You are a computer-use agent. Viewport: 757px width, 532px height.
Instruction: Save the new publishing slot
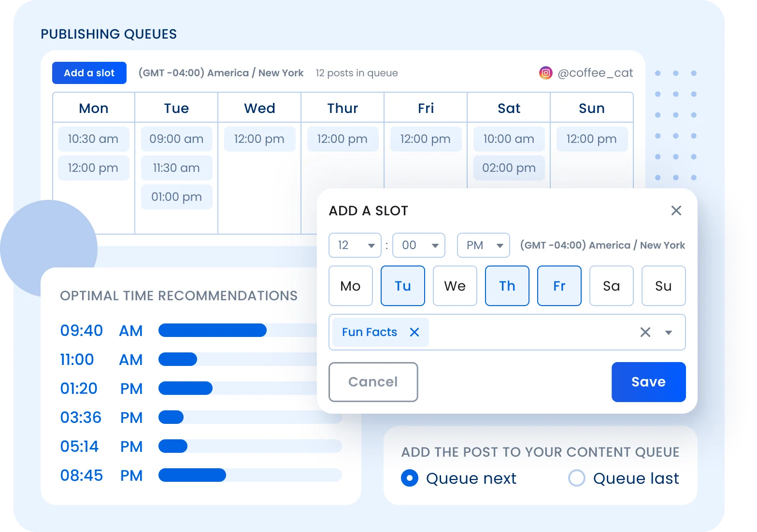point(648,382)
